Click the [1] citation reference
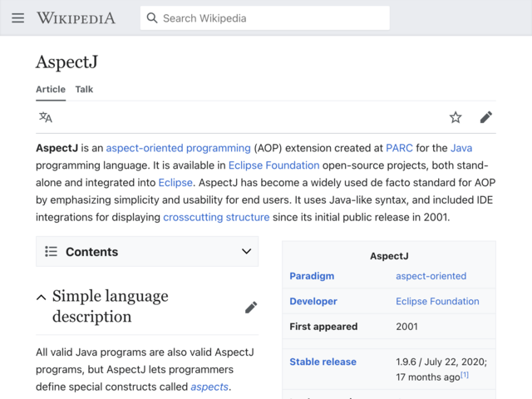 (x=465, y=375)
